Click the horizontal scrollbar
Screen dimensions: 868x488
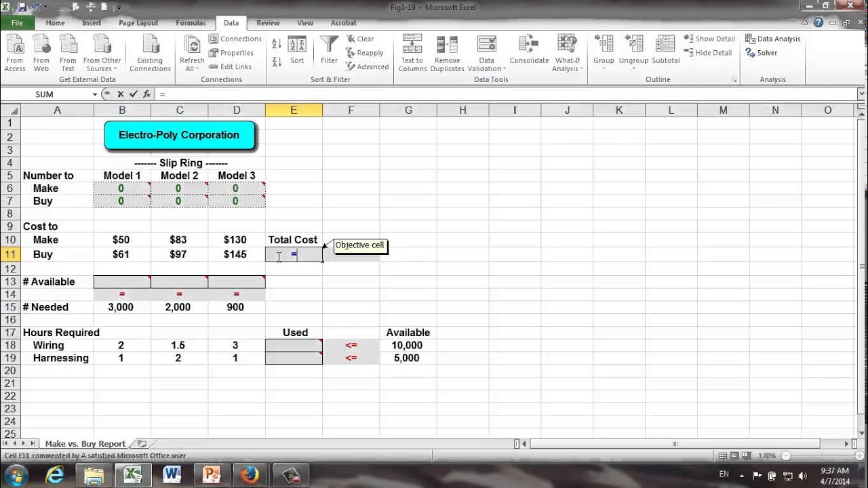click(x=675, y=443)
